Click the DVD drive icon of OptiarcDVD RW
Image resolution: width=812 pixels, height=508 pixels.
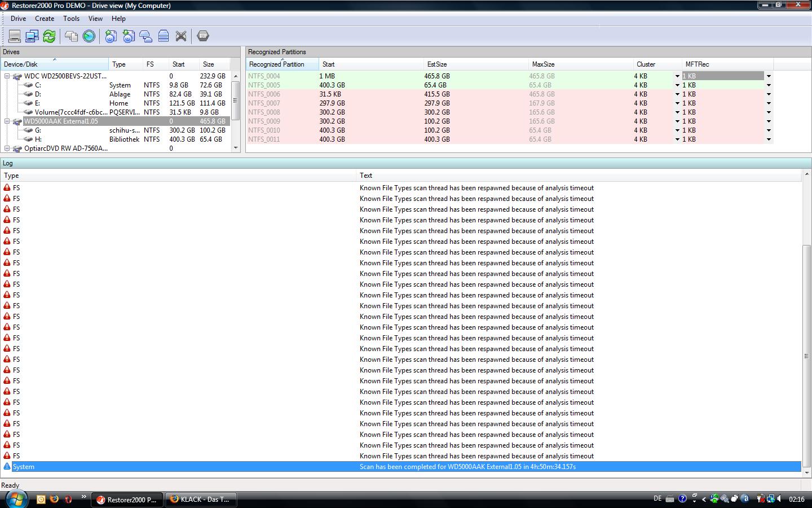click(x=17, y=148)
